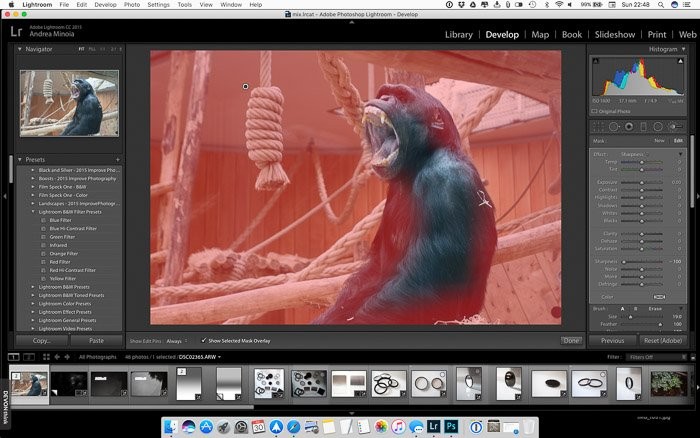
Task: Select brush B
Action: click(636, 309)
